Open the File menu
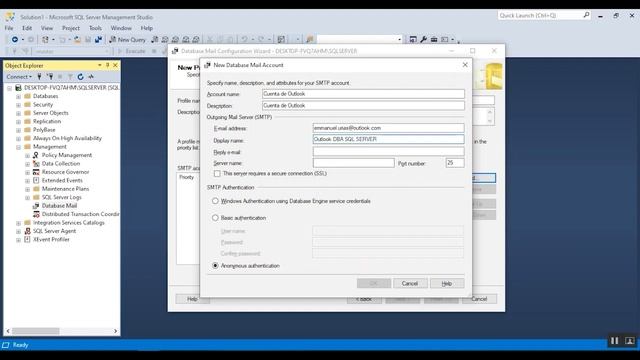640x360 pixels. pos(9,28)
